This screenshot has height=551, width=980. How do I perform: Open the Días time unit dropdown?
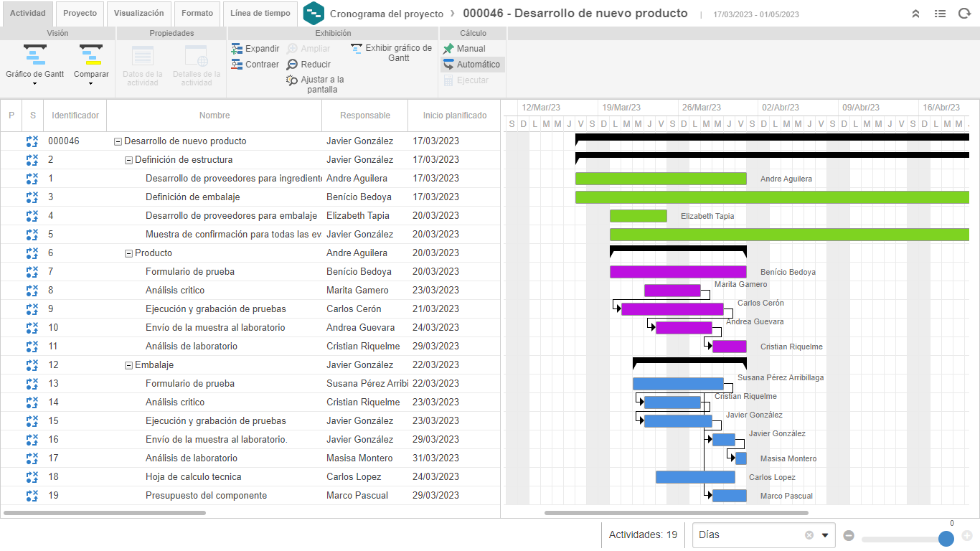(x=825, y=535)
